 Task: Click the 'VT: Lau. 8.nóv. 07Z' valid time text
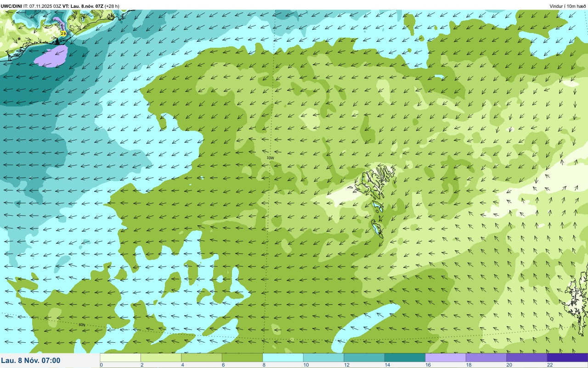click(x=83, y=6)
